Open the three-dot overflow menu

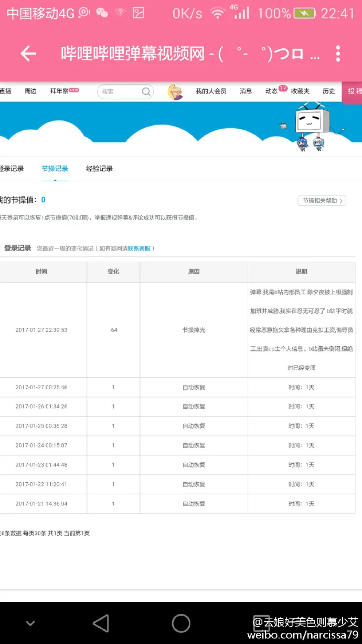tap(338, 54)
